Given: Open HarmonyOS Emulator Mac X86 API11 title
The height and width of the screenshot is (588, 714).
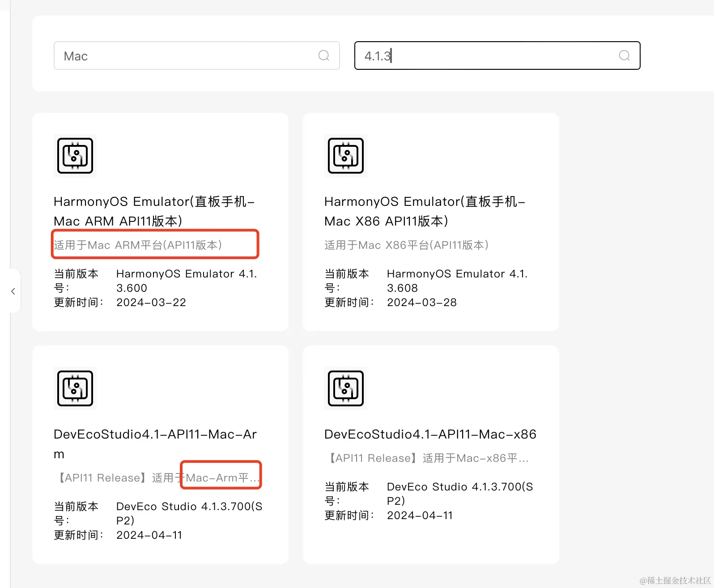Looking at the screenshot, I should click(425, 211).
